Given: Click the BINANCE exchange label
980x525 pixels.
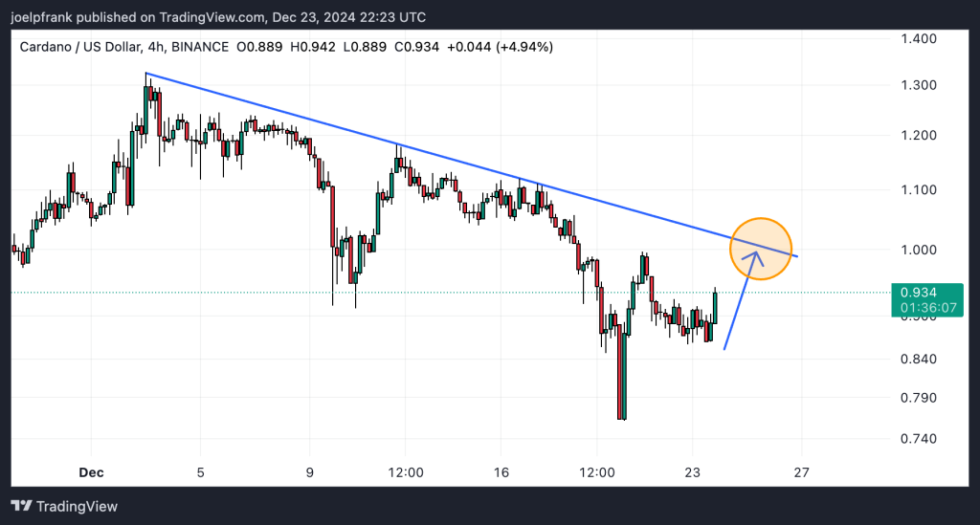Looking at the screenshot, I should click(x=201, y=47).
